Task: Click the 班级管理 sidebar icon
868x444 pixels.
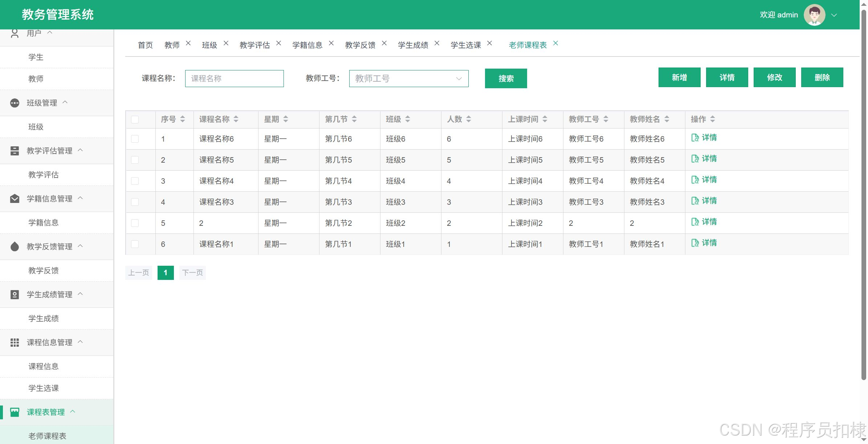Action: point(15,103)
